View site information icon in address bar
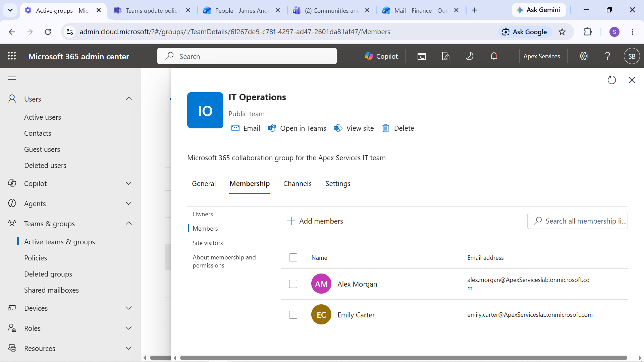 [70, 32]
